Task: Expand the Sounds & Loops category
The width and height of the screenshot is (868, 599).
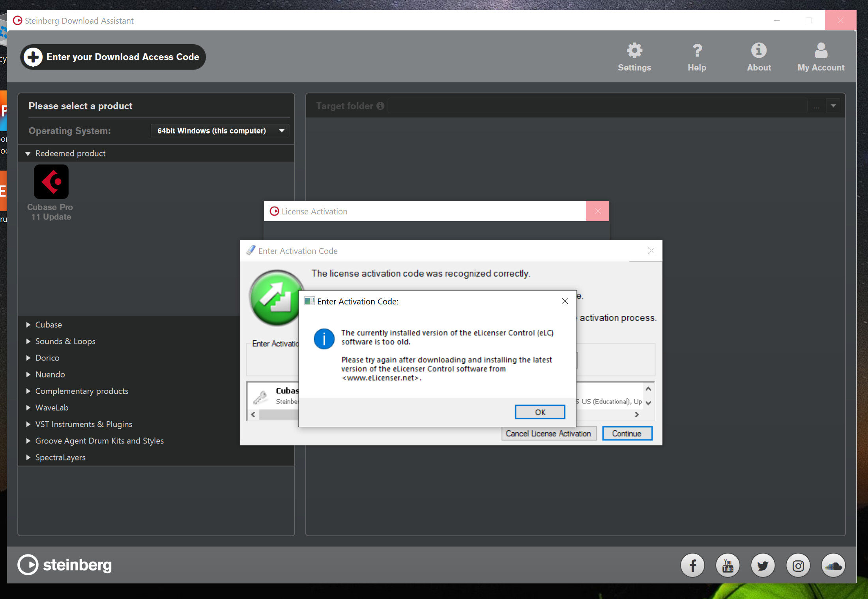Action: pyautogui.click(x=28, y=341)
